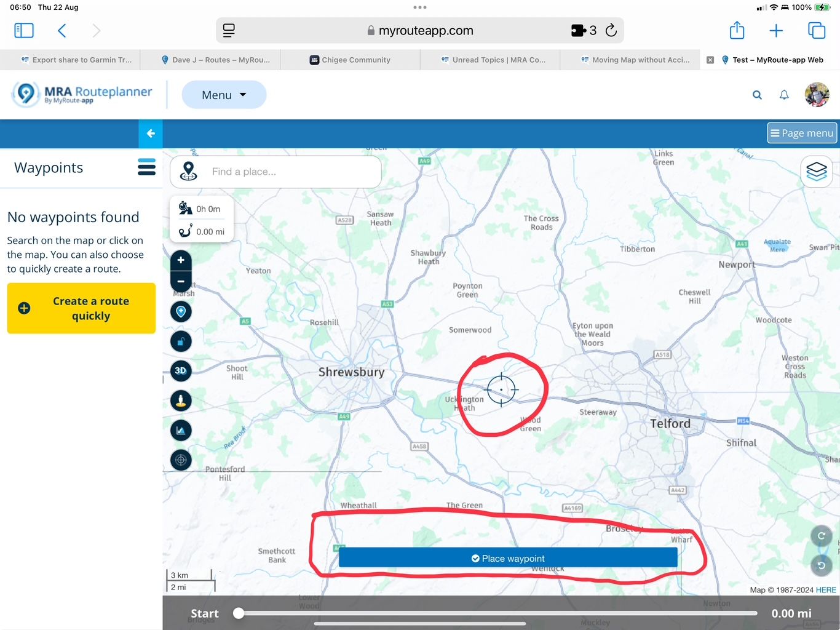Toggle the crosshair targeting mode icon
This screenshot has height=630, width=840.
coord(181,460)
